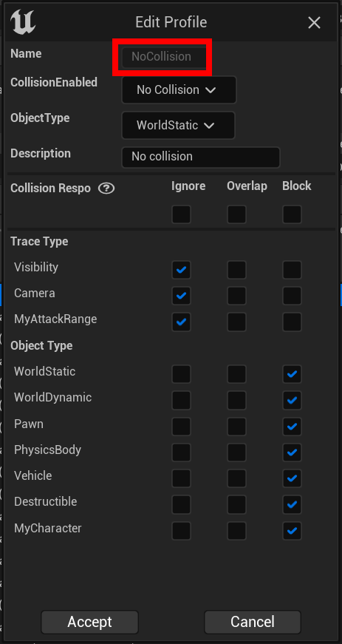Toggle Block for PhysicsBody
Viewport: 342px width, 644px height.
(292, 453)
